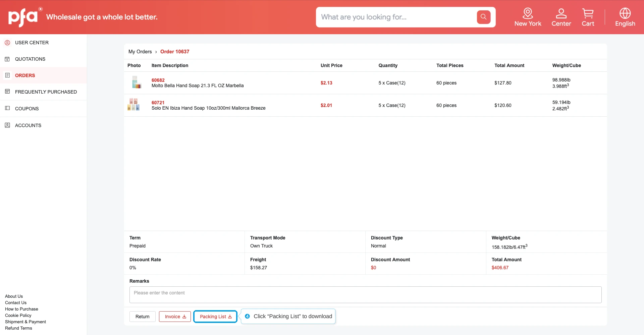Click the $2.13 unit price
The height and width of the screenshot is (335, 644).
[x=326, y=83]
